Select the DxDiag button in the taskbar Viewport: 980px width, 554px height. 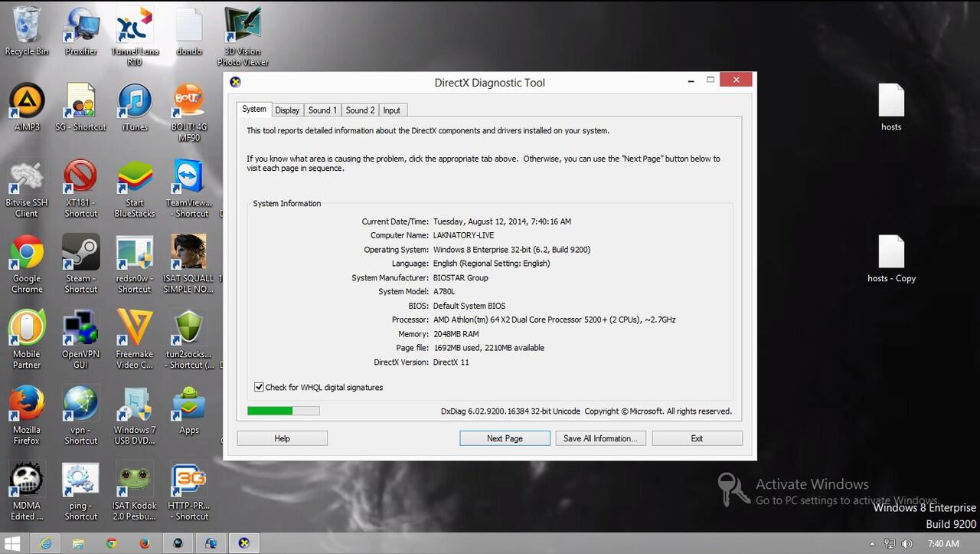(243, 543)
